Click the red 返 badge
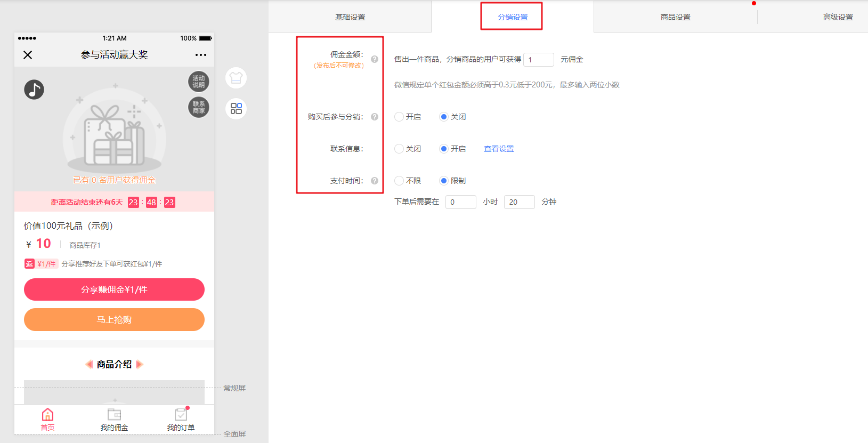This screenshot has height=443, width=868. click(29, 264)
